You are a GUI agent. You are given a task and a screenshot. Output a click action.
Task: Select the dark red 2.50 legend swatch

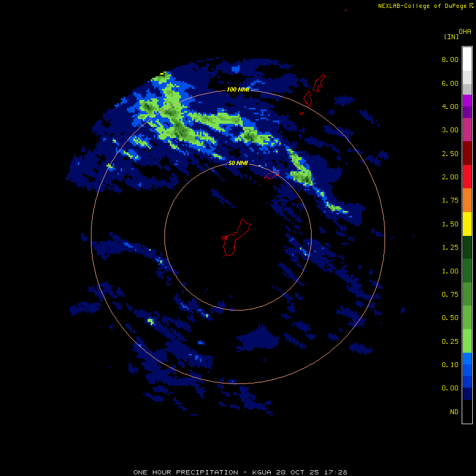click(467, 153)
